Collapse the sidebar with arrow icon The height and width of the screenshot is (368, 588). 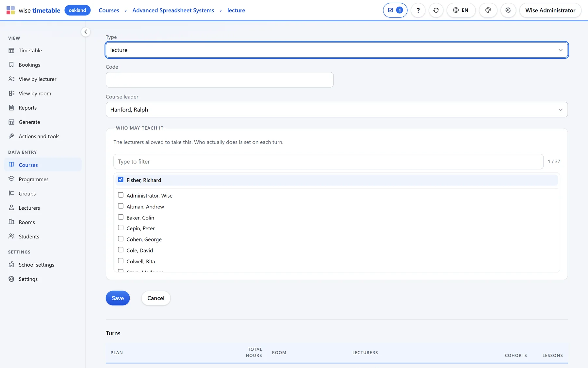click(86, 32)
